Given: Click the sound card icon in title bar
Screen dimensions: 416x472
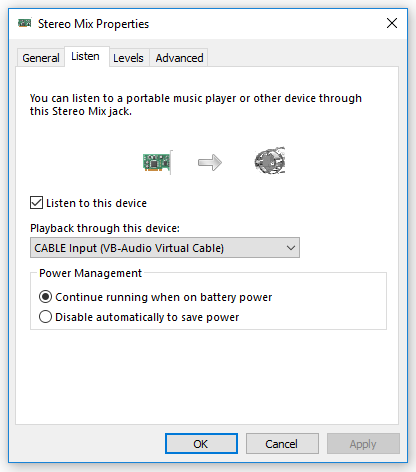Looking at the screenshot, I should point(25,23).
